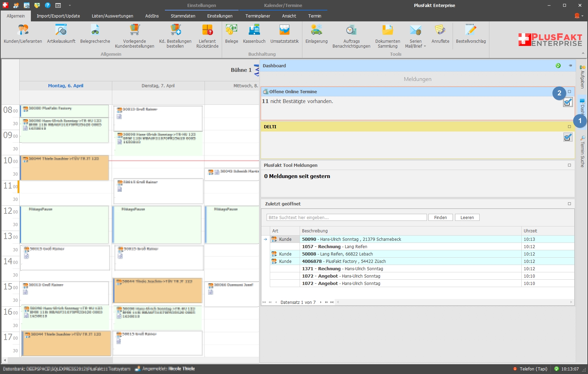The width and height of the screenshot is (588, 374).
Task: Click quick-access calendar icon in title bar
Action: coord(58,5)
